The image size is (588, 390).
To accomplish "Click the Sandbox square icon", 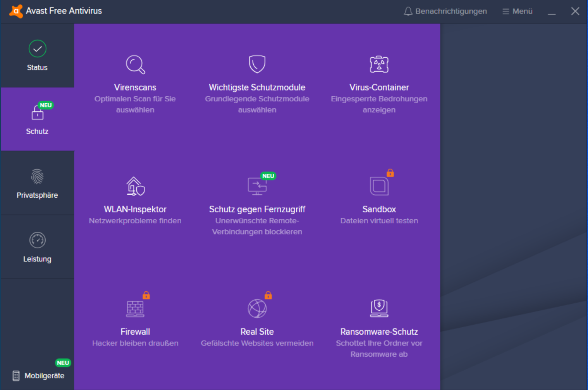I will 379,186.
